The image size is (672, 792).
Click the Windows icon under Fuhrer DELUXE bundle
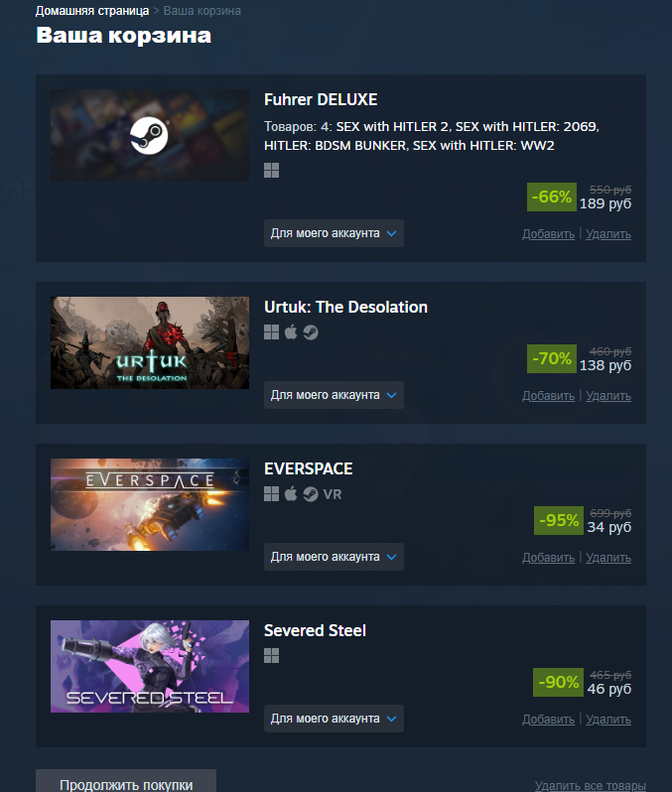pyautogui.click(x=271, y=171)
